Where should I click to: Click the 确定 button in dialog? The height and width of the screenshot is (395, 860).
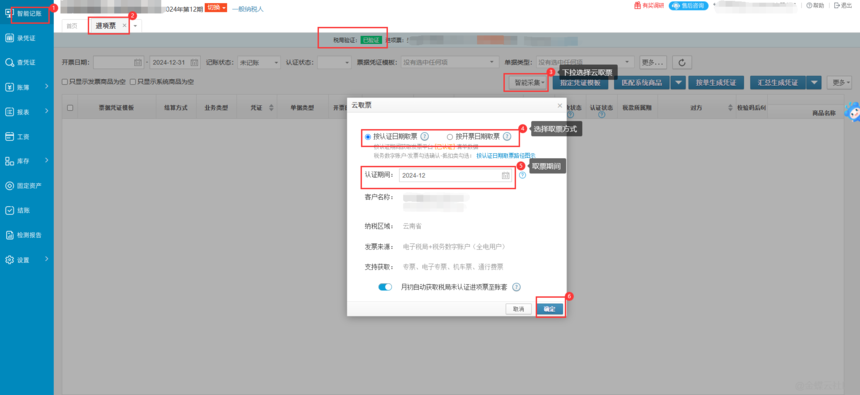tap(550, 309)
